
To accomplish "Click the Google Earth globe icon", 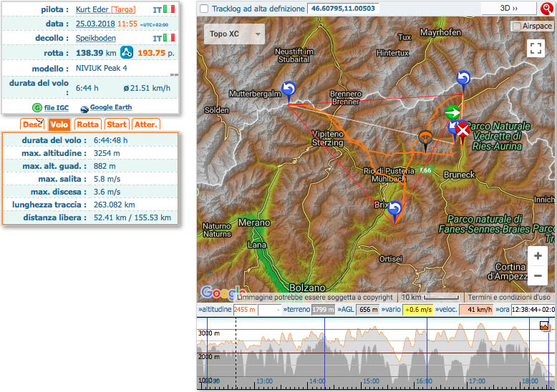I will coord(84,107).
